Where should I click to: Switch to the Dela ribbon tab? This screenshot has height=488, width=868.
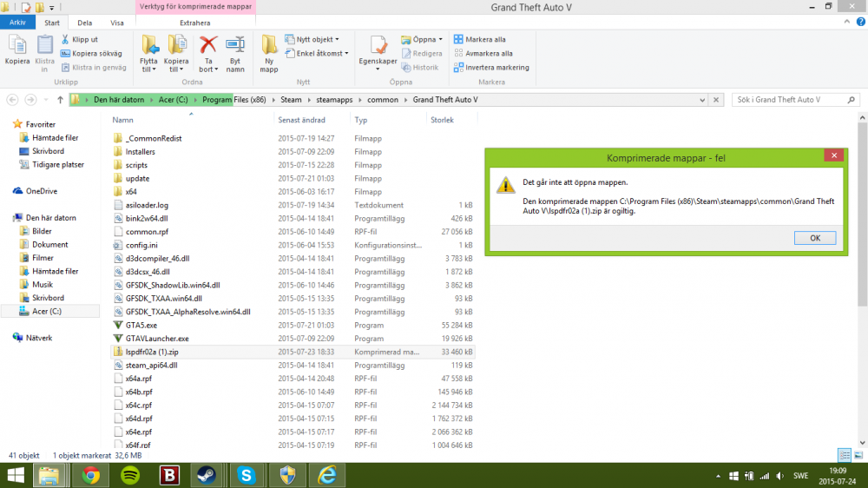pos(85,23)
